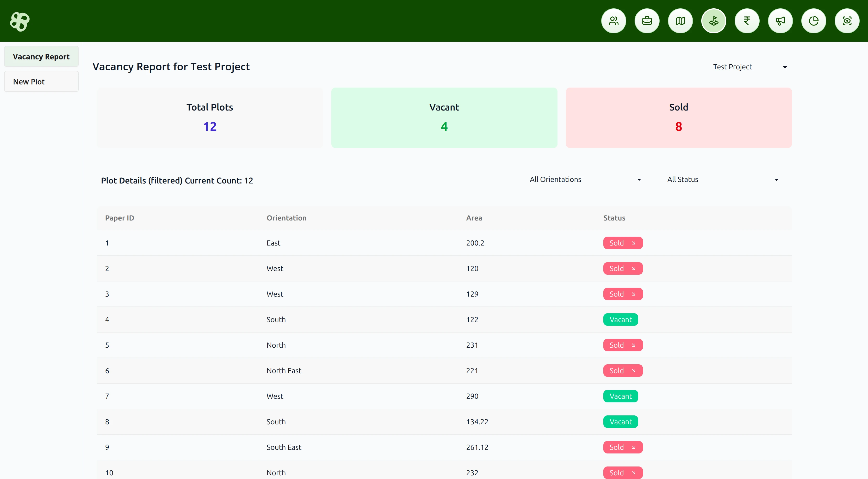Click the clover logo in header

tap(20, 22)
